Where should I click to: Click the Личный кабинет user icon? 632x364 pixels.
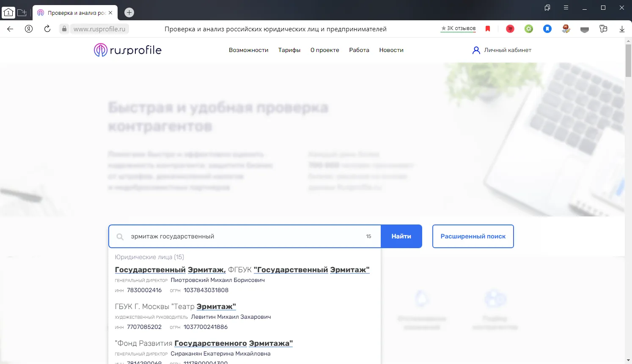click(x=476, y=50)
